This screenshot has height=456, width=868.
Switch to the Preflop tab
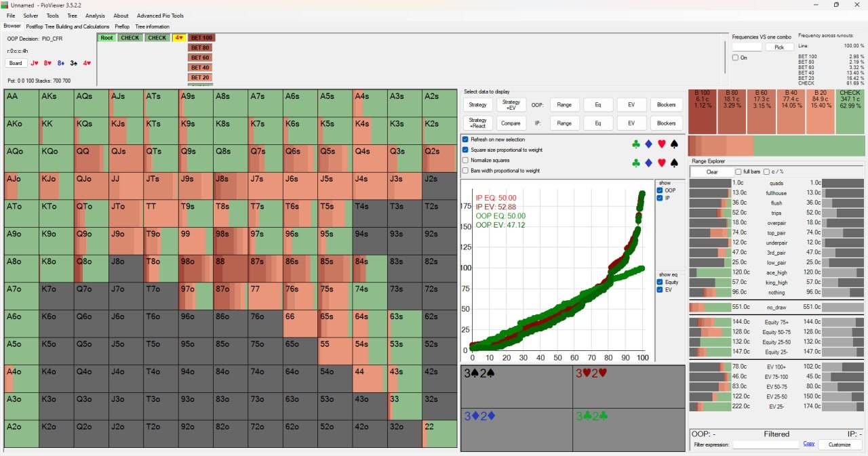pos(122,26)
